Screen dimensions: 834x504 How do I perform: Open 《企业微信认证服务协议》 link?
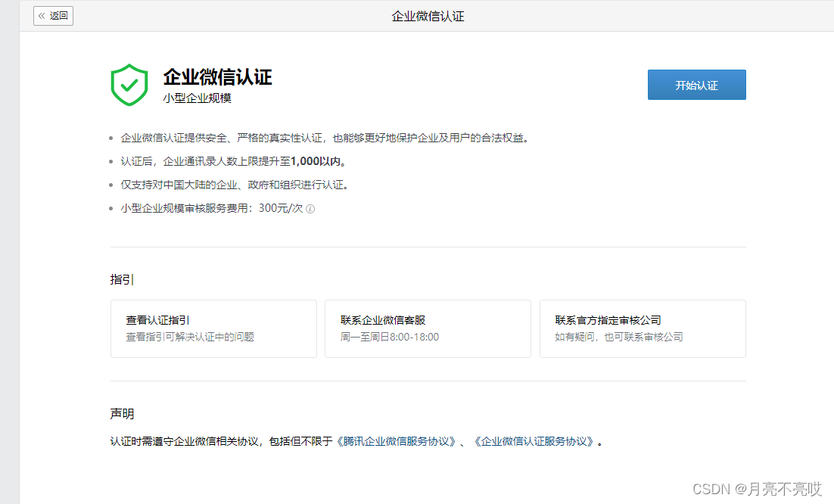[534, 441]
